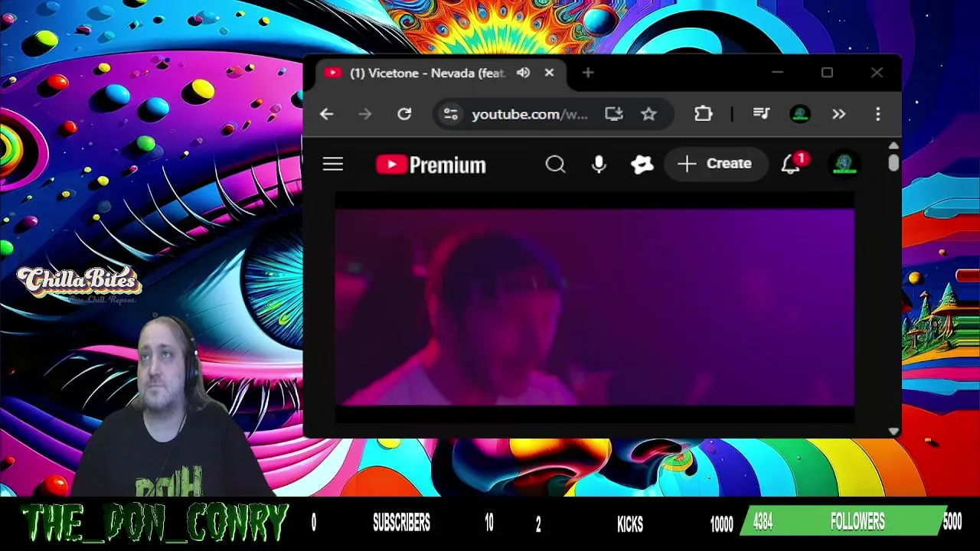Image resolution: width=980 pixels, height=551 pixels.
Task: Go back to the previous page
Action: (x=327, y=114)
